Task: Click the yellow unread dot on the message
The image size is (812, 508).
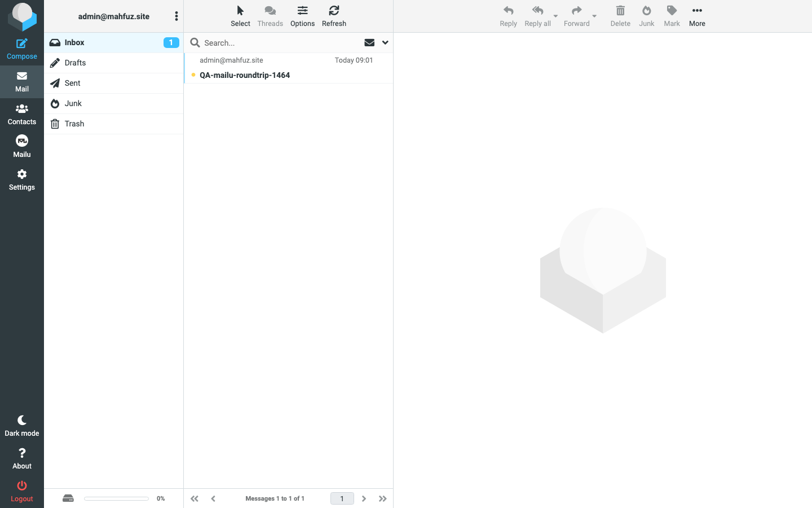Action: [193, 75]
